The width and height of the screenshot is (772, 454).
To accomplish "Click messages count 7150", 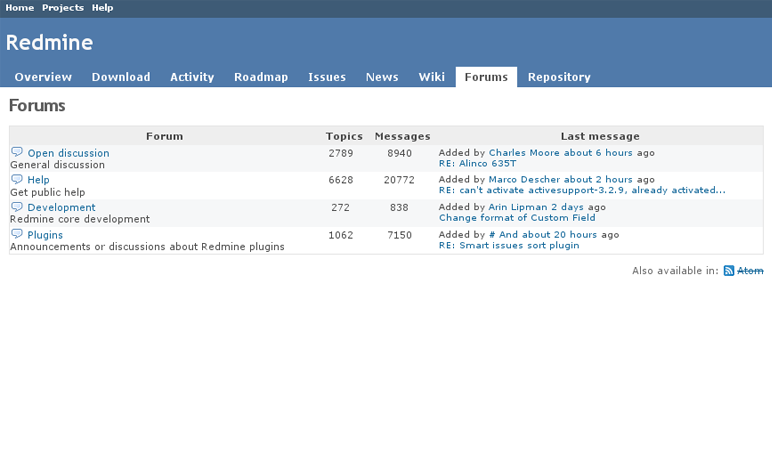I will pyautogui.click(x=399, y=235).
